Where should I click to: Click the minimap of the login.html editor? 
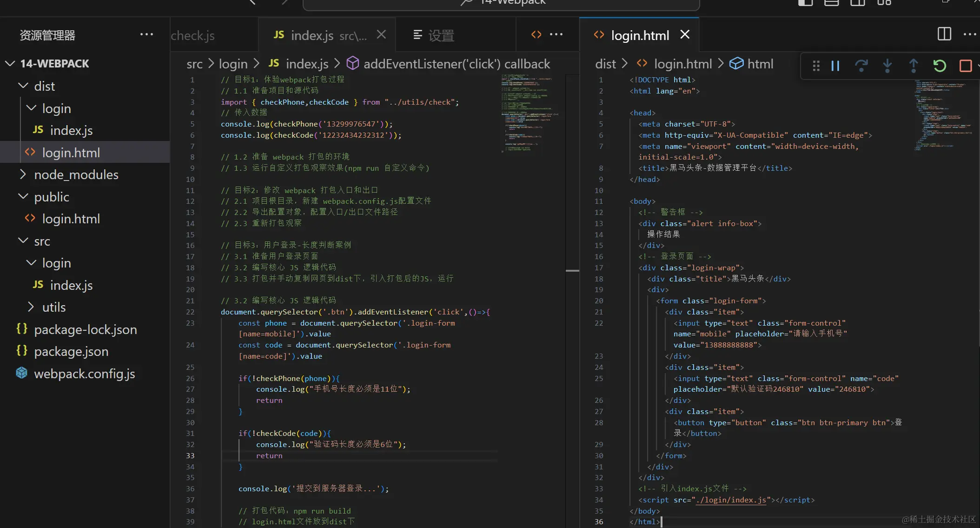pyautogui.click(x=944, y=115)
